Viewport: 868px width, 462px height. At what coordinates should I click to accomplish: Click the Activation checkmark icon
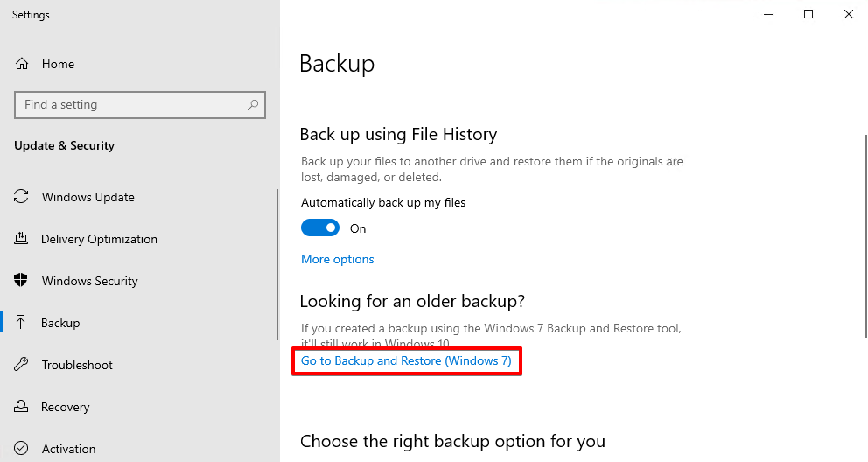[x=22, y=449]
